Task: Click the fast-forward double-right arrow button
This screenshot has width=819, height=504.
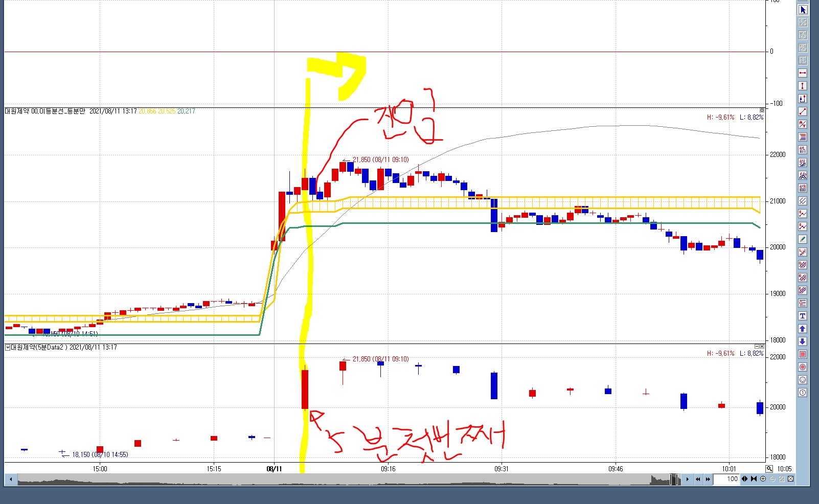Action: pos(708,479)
